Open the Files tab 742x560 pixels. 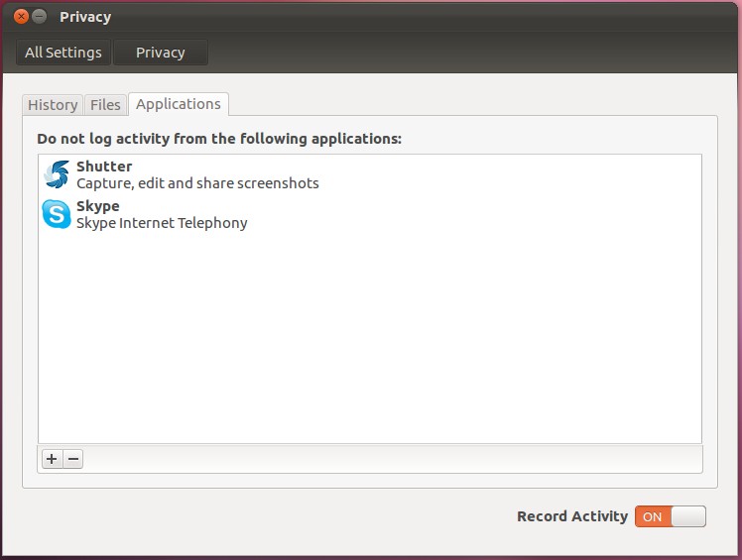pos(105,105)
